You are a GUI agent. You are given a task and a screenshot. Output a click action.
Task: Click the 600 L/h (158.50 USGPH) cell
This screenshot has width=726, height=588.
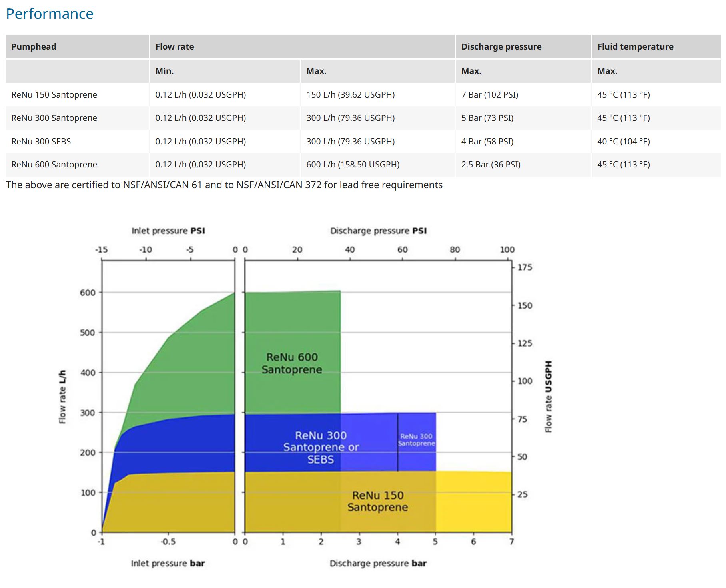[x=353, y=165]
